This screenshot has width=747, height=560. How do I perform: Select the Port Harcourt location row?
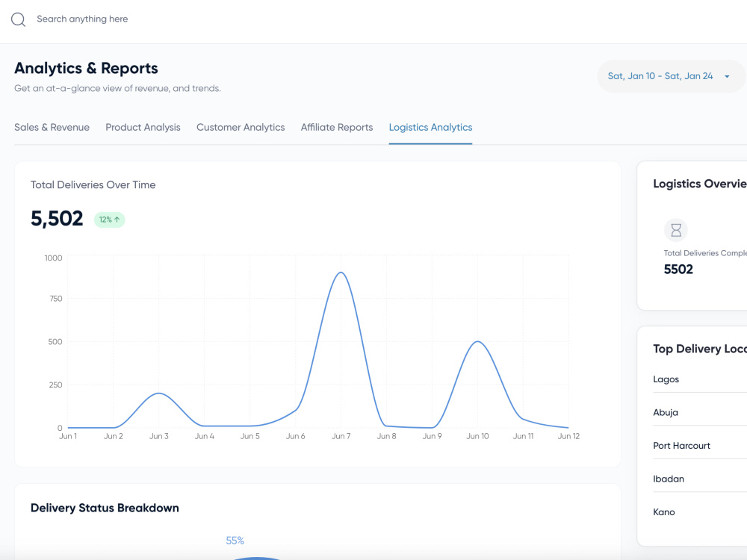point(699,446)
